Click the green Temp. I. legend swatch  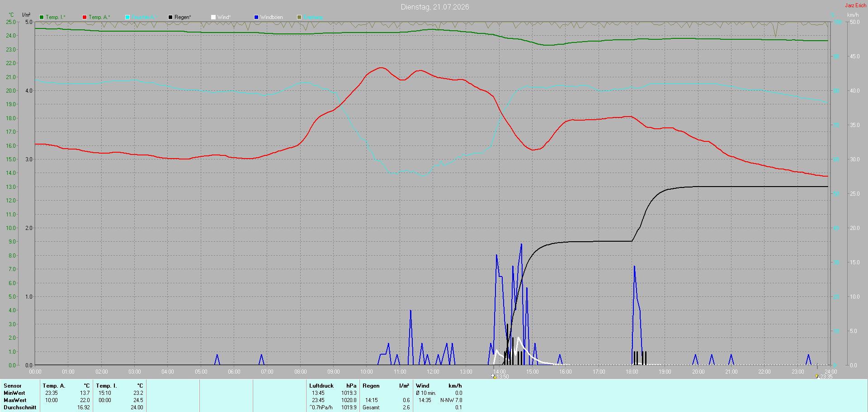point(42,17)
